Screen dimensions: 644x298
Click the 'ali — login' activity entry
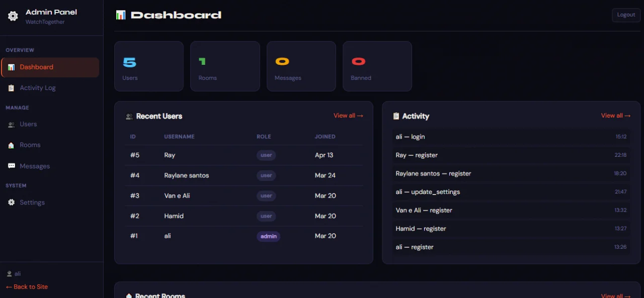click(511, 137)
